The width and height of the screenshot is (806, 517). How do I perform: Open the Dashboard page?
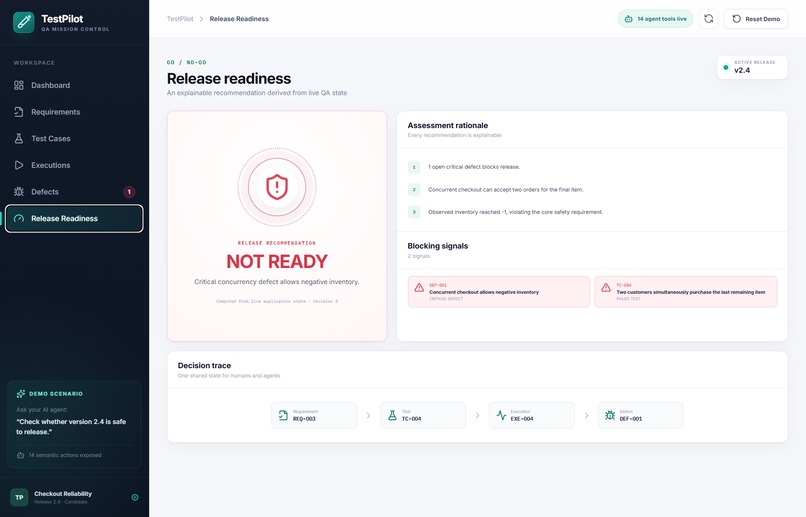[x=74, y=85]
